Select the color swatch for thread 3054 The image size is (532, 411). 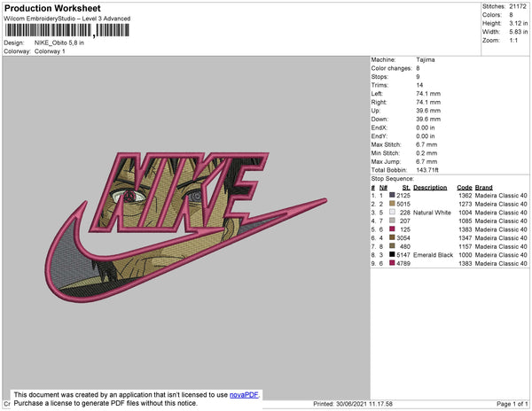[392, 237]
